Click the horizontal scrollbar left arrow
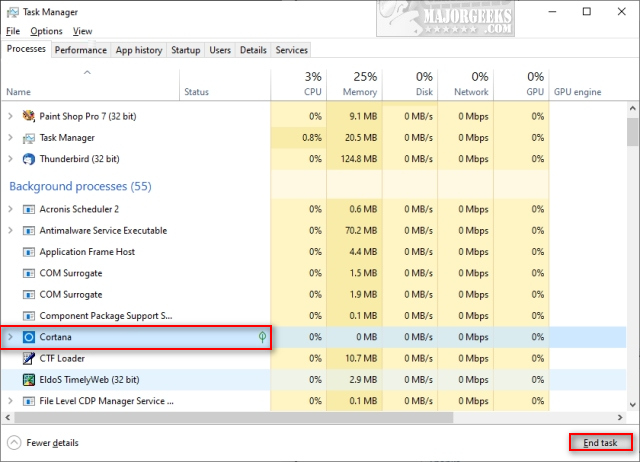 7,418
